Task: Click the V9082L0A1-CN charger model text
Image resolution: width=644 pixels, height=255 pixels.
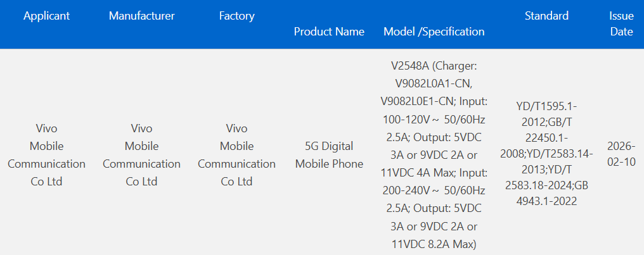Action: pyautogui.click(x=434, y=84)
